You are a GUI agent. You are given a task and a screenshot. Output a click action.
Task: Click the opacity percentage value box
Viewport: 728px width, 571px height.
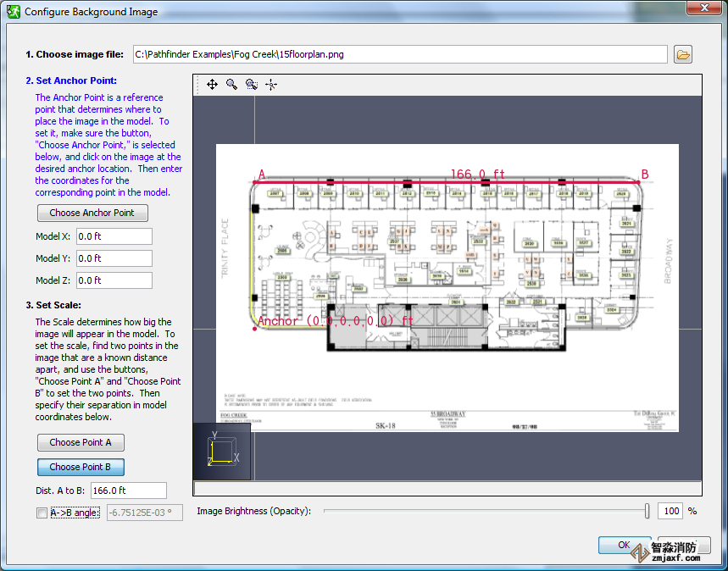click(x=670, y=511)
